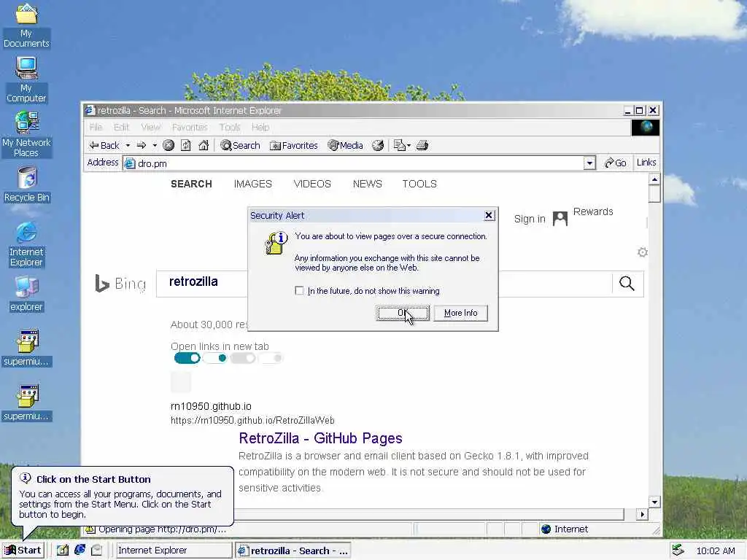Click the Sign in link
This screenshot has height=560, width=747.
pyautogui.click(x=530, y=219)
